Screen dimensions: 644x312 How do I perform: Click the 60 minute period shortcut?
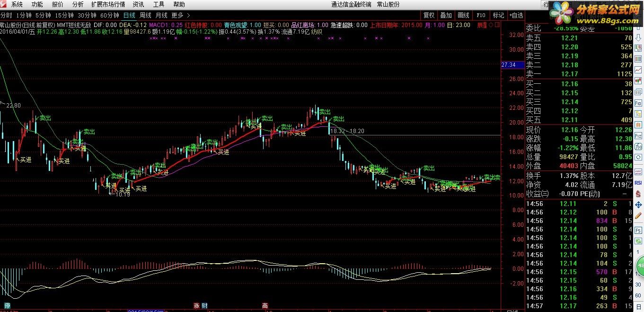[x=638, y=294]
